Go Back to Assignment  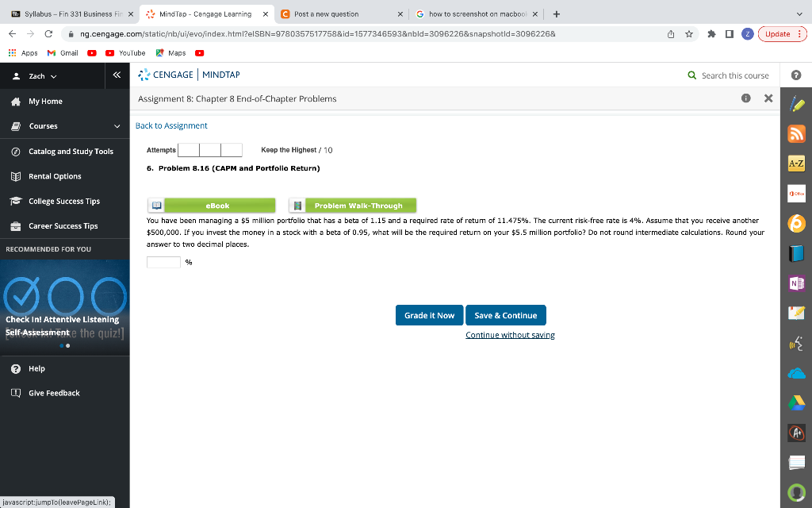(x=170, y=125)
